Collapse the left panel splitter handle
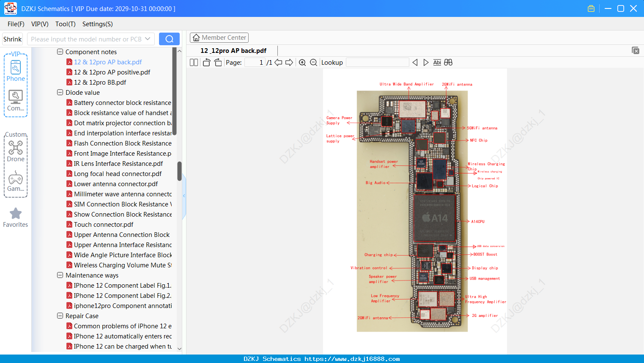This screenshot has height=363, width=644. point(184,195)
